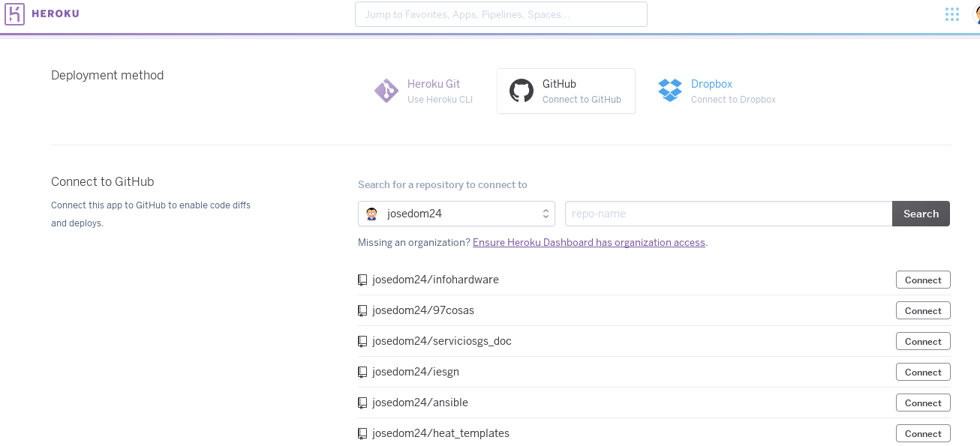This screenshot has height=446, width=980.
Task: Click the repo icon beside josedom24/infohardware
Action: (x=362, y=279)
